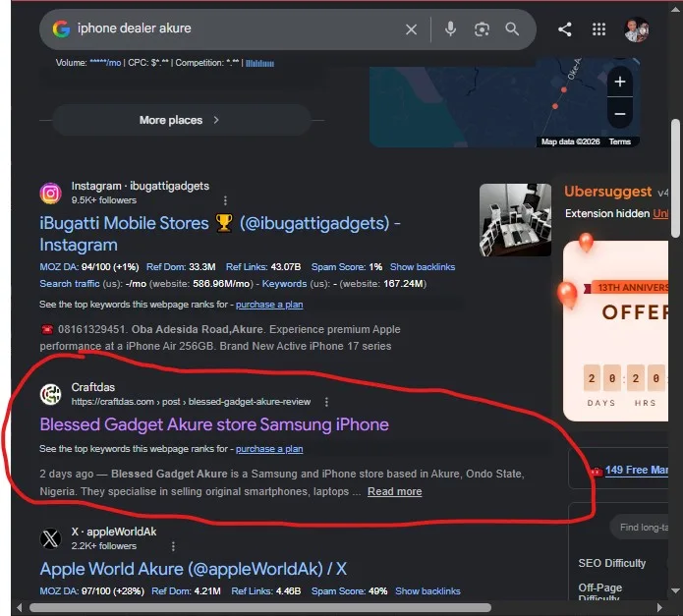The height and width of the screenshot is (616, 683).
Task: Open options menu for ibugattigadgets result
Action: click(225, 200)
